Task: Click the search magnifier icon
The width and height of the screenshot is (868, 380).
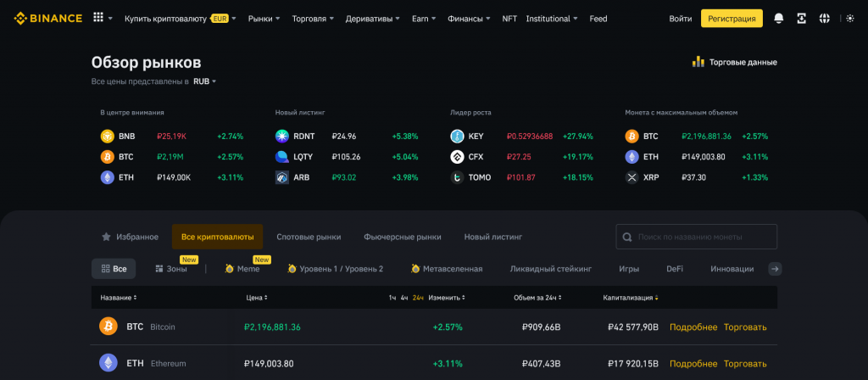Action: (627, 237)
